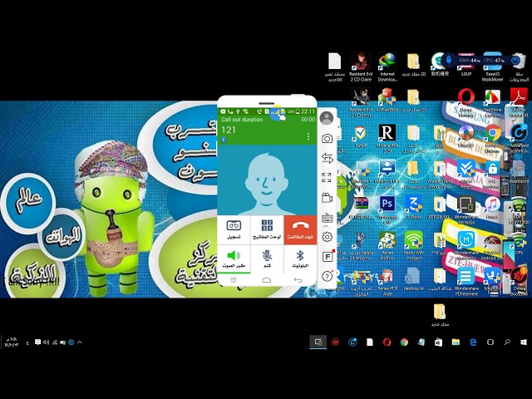The width and height of the screenshot is (532, 399).
Task: Switch to the active mirror app on taskbar
Action: click(318, 342)
